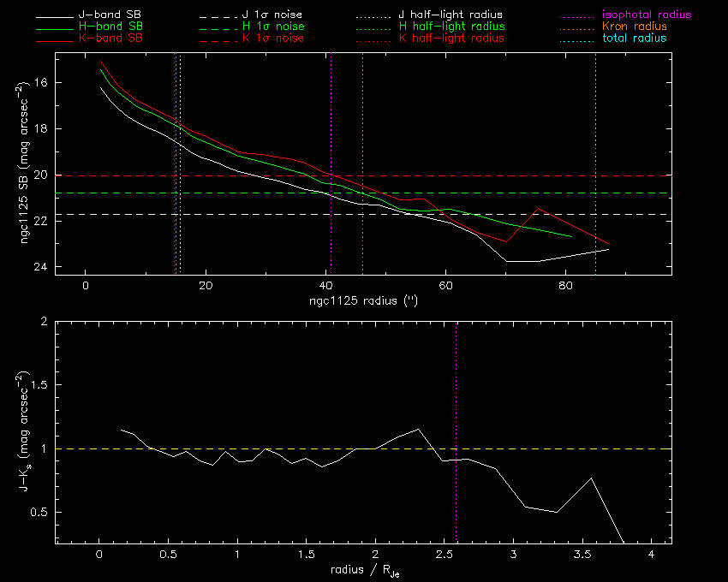
Task: Click the 'J 1σ noise' legend label
Action: coord(272,15)
